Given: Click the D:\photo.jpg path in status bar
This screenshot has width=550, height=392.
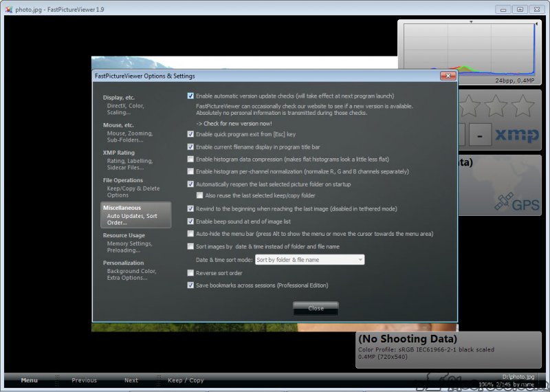Looking at the screenshot, I should point(518,377).
